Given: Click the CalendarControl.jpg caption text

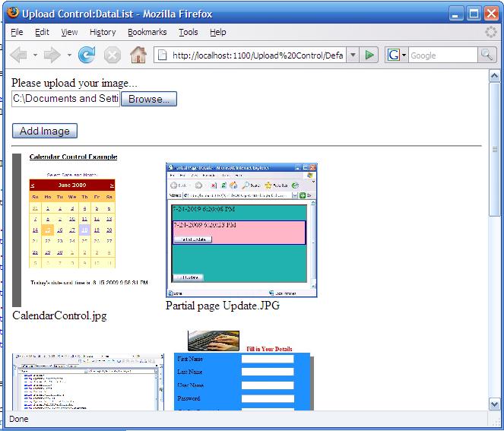Looking at the screenshot, I should (59, 315).
